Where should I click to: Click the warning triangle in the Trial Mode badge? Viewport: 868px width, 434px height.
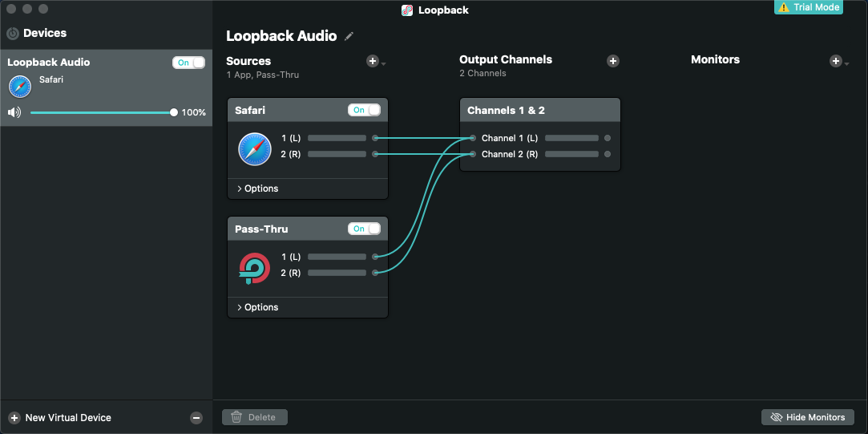coord(784,7)
